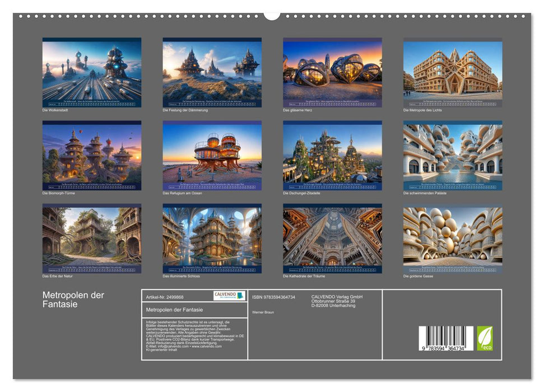
Task: Click the caption 'Das illuminierte Schloss'
Action: [x=181, y=276]
